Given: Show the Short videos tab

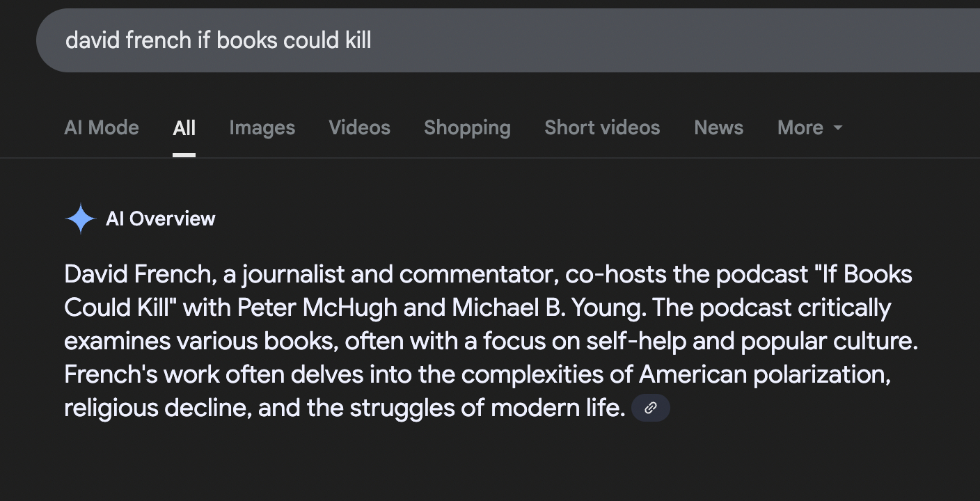Looking at the screenshot, I should pos(602,128).
